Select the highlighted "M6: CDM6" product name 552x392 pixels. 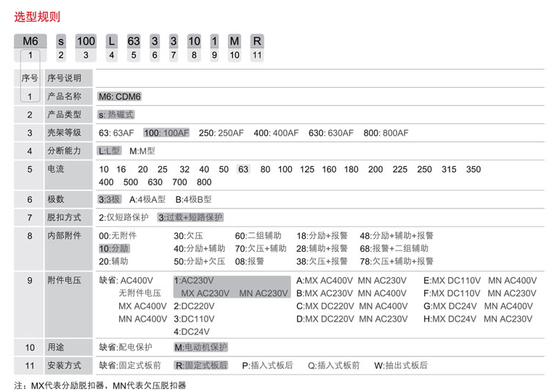119,97
